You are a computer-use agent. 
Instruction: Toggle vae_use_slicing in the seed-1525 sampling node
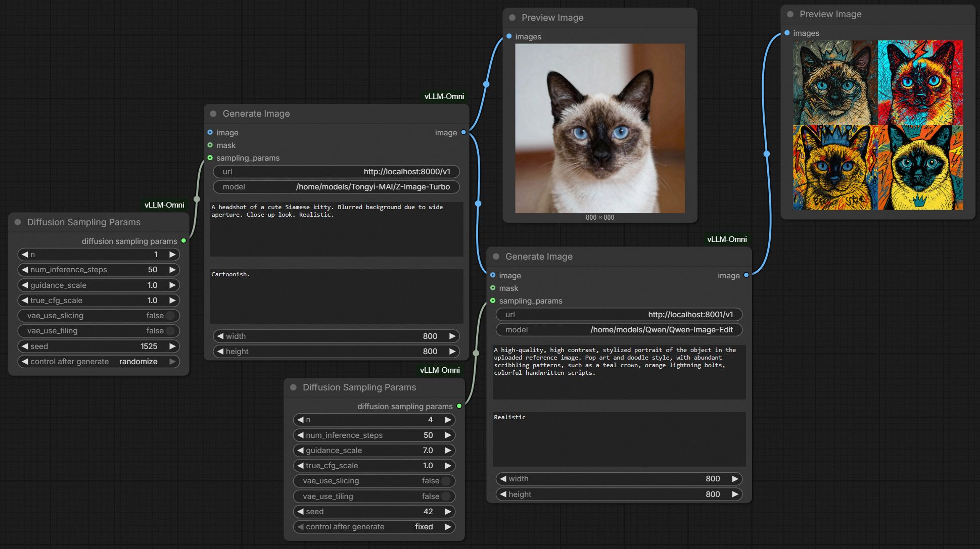click(x=99, y=316)
